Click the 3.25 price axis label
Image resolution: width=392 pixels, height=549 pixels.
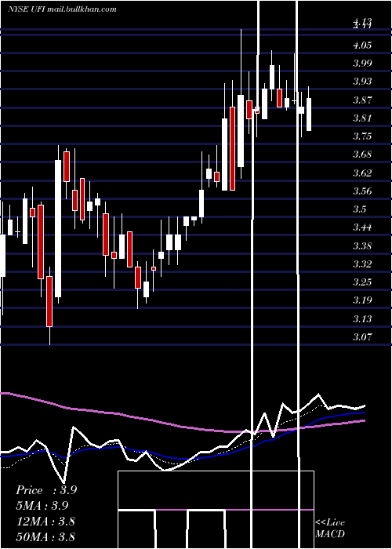point(362,282)
